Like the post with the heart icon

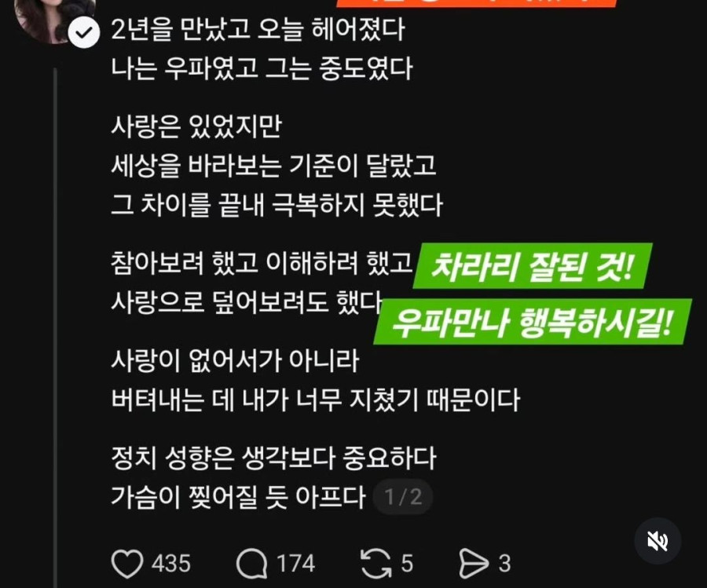126,563
